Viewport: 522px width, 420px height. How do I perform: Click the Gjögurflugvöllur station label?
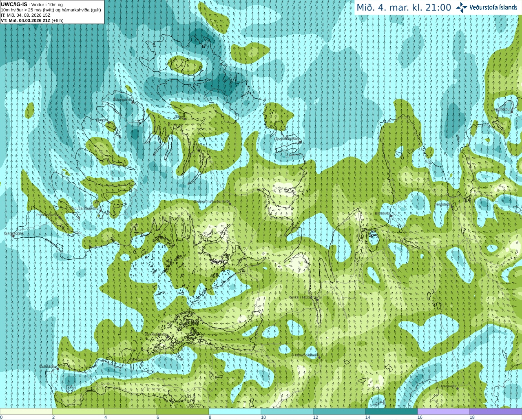point(287,139)
